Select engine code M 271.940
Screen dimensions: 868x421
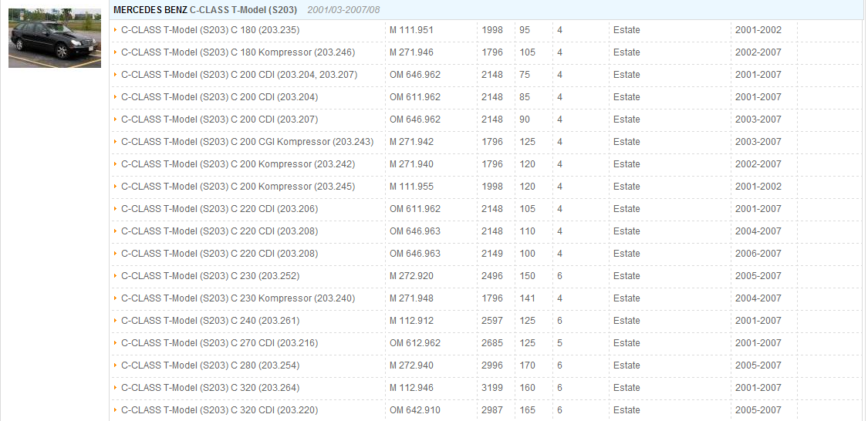click(411, 163)
